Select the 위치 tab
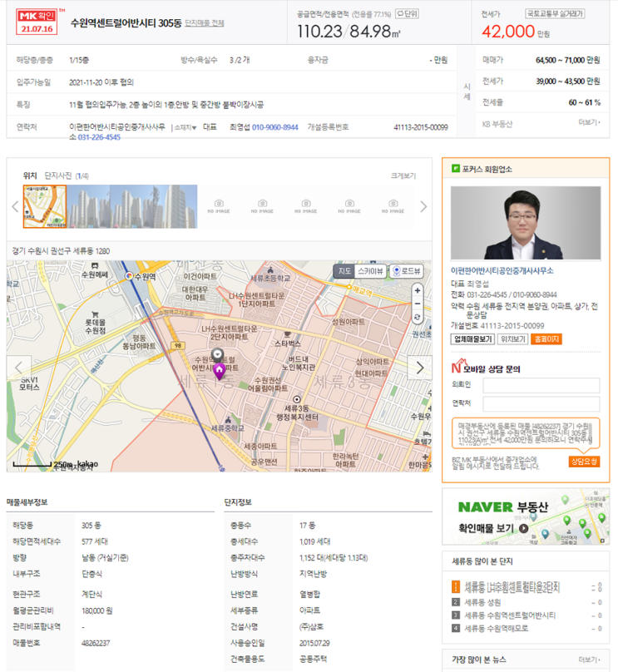This screenshot has height=672, width=618. point(30,175)
